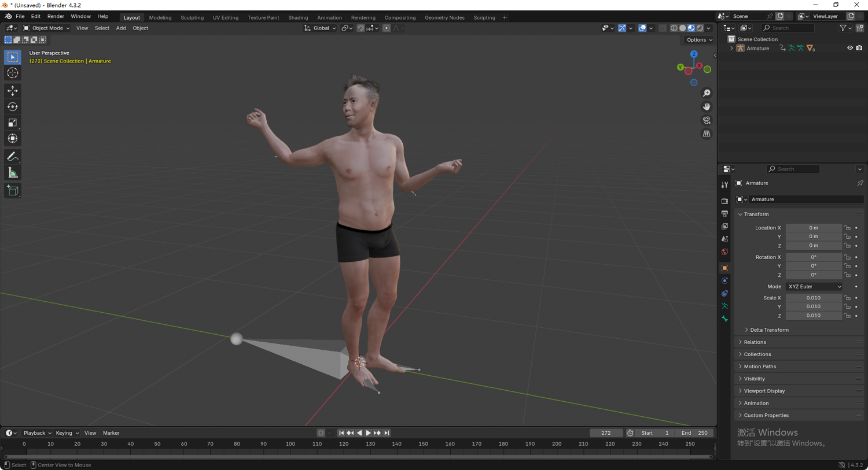This screenshot has width=868, height=470.
Task: Open the timeline Playback popover
Action: [37, 433]
